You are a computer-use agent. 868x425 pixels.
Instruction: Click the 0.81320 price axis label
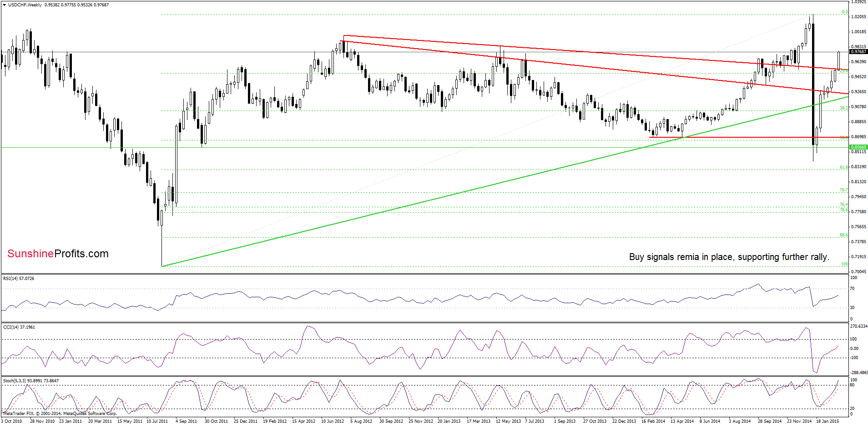click(858, 182)
